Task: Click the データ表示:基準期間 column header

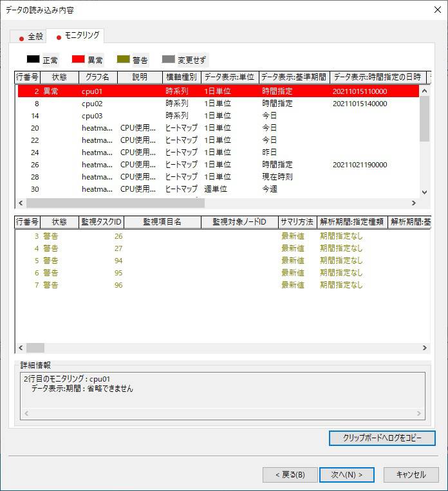Action: click(294, 77)
